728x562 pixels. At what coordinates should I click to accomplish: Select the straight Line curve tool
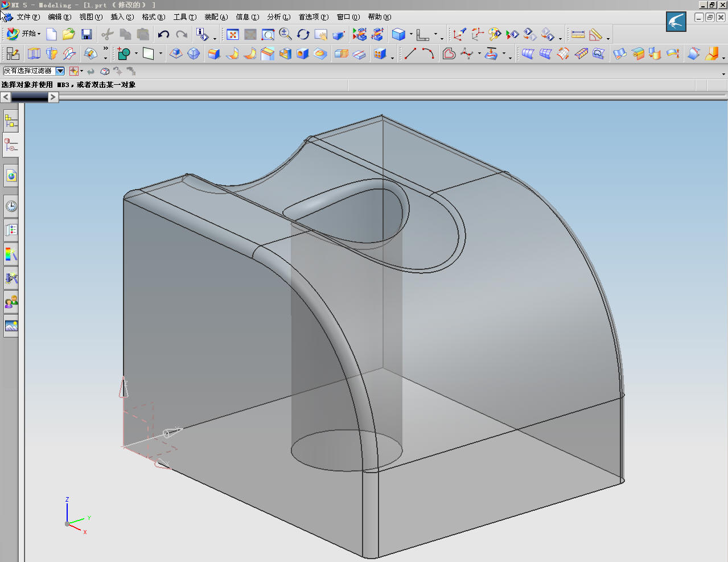click(x=410, y=54)
